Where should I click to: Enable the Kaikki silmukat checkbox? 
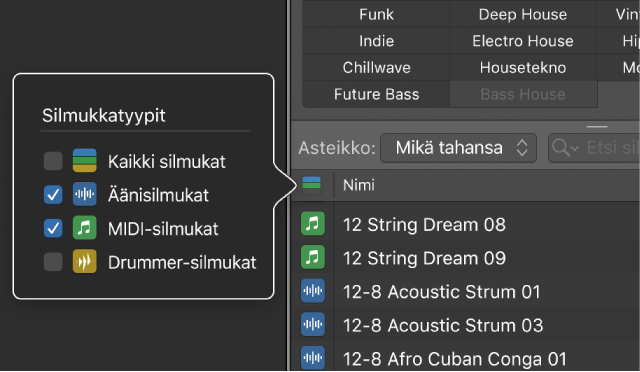(53, 161)
